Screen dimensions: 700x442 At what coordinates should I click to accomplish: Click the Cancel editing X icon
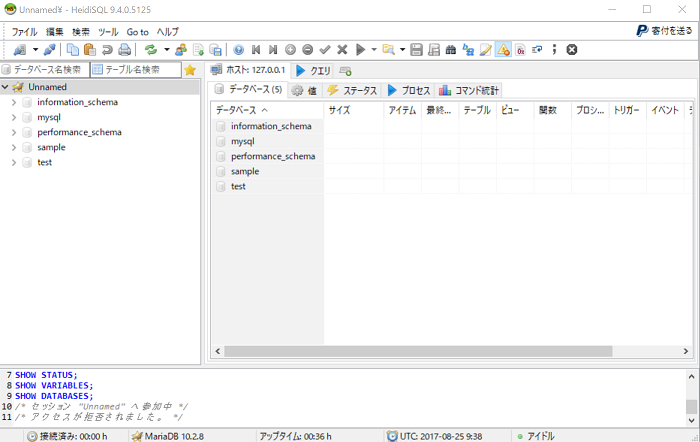342,50
